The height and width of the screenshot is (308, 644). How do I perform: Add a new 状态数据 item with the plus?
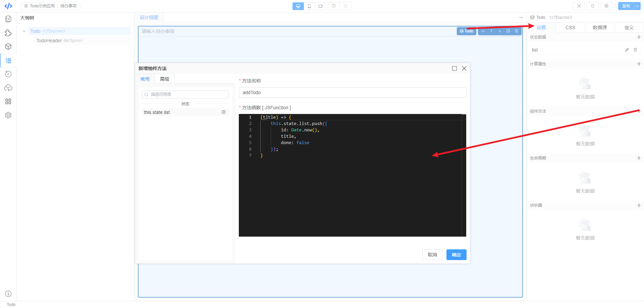click(x=639, y=37)
